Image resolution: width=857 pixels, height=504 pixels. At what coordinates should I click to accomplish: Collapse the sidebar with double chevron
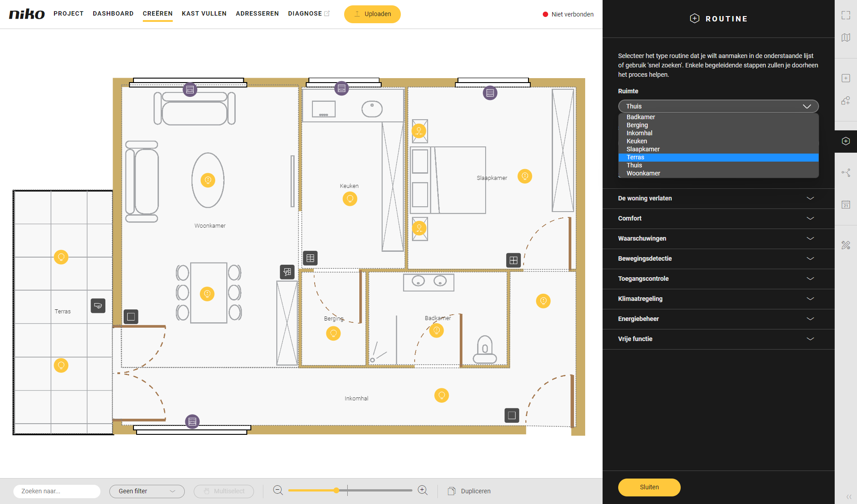(849, 497)
